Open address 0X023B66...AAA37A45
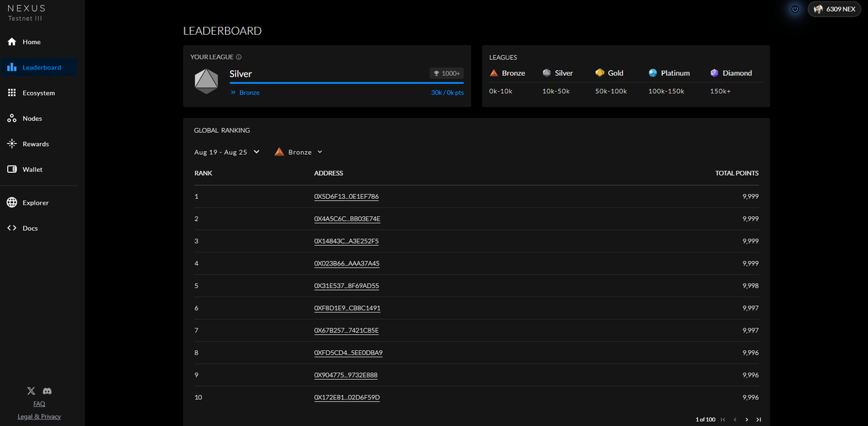Screen dimensions: 868x426 [346, 263]
